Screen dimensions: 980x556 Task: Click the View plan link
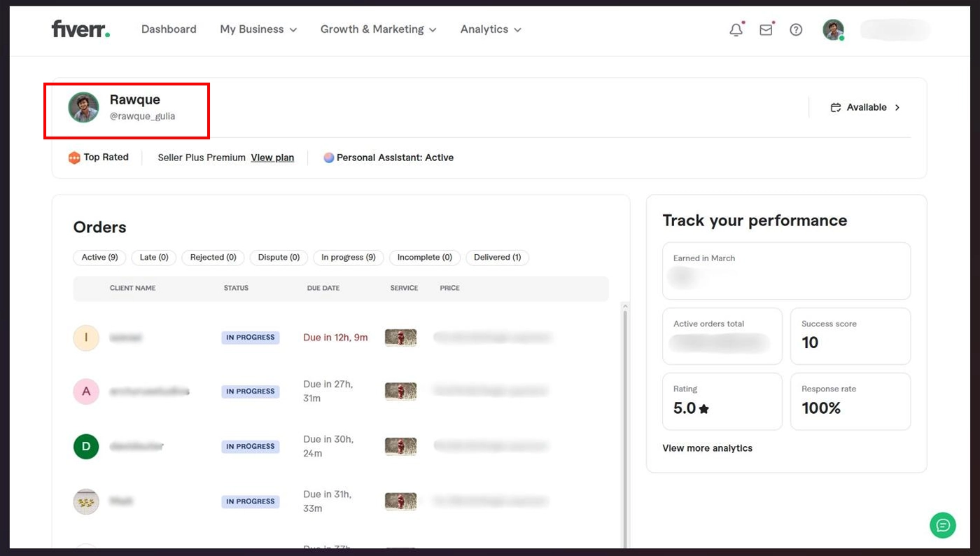point(272,158)
